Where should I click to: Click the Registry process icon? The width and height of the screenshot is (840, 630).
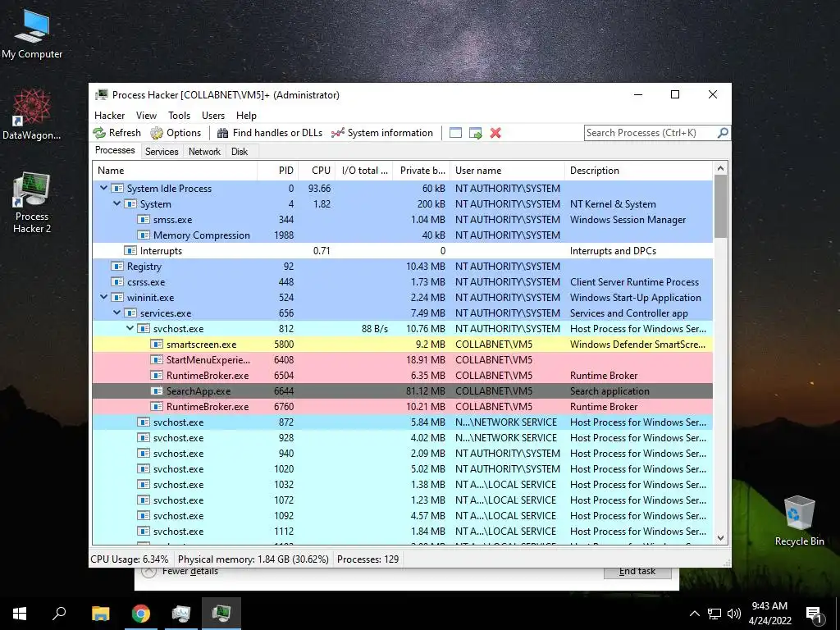pyautogui.click(x=116, y=267)
